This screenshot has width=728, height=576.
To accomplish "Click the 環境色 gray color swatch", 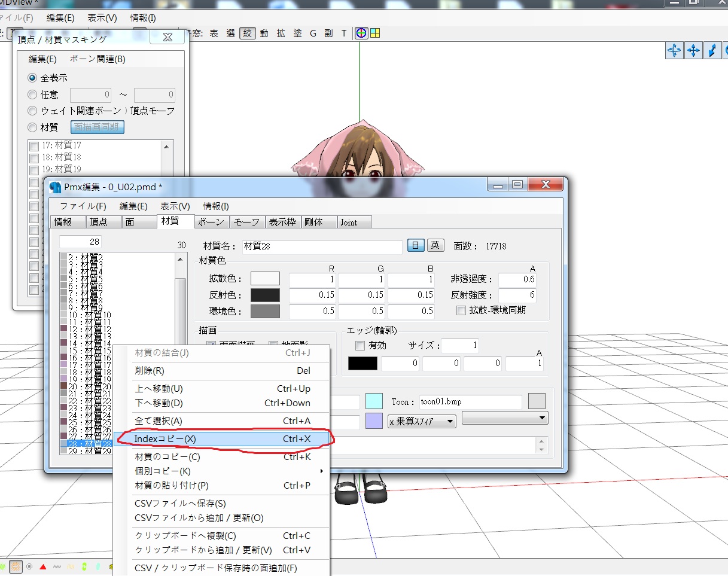I will pyautogui.click(x=265, y=311).
